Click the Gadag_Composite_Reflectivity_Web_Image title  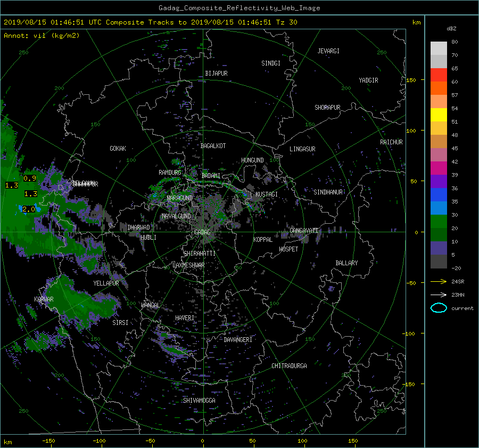pos(239,8)
